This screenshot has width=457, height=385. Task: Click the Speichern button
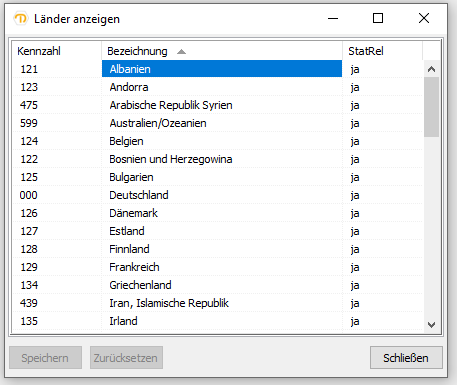(x=45, y=358)
